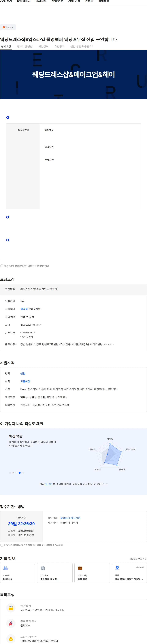147x644 pixels.
Task: Click the 산업(업종) briefcase icon
Action: (80, 568)
